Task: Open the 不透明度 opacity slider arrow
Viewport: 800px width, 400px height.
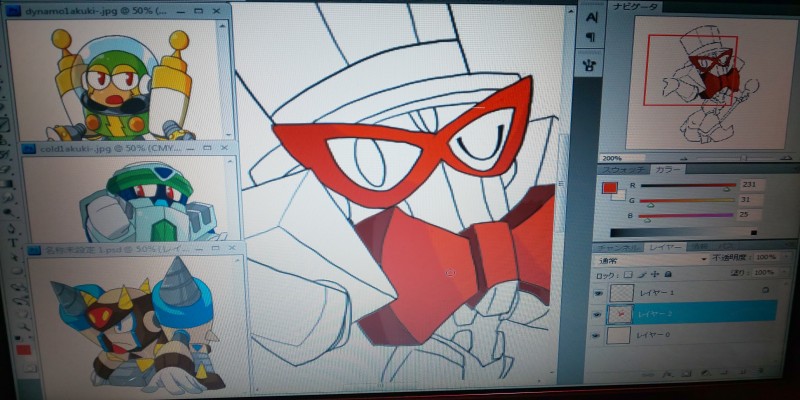Action: pos(785,258)
